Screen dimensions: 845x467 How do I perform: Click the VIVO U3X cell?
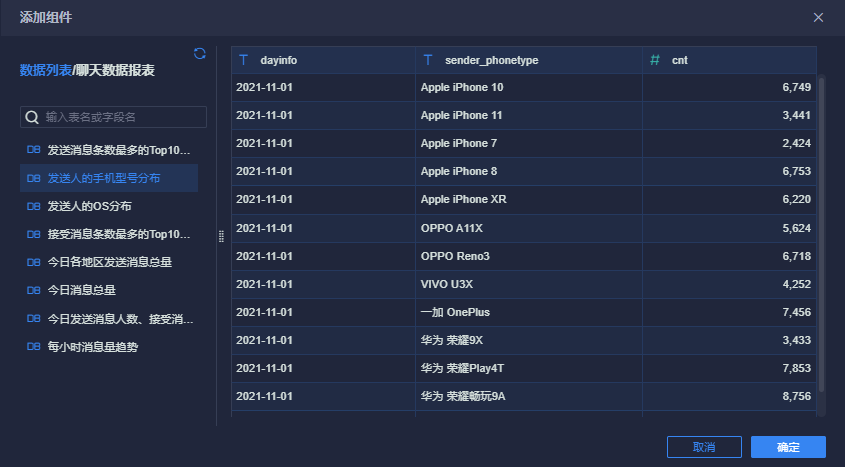pos(529,284)
